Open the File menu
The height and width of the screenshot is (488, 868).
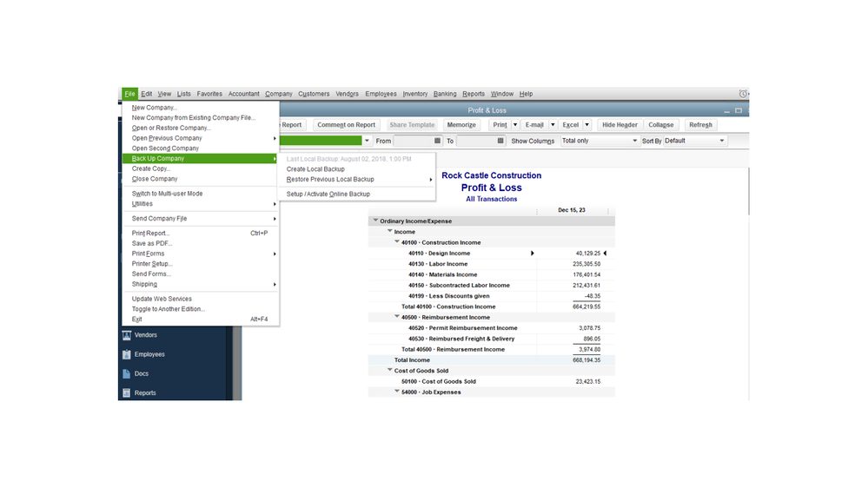pyautogui.click(x=129, y=94)
